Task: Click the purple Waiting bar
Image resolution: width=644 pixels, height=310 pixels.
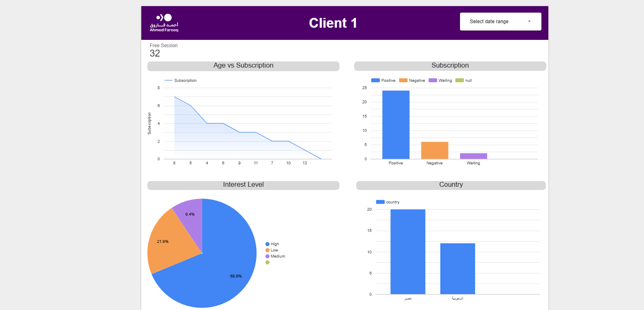Action: coord(473,156)
